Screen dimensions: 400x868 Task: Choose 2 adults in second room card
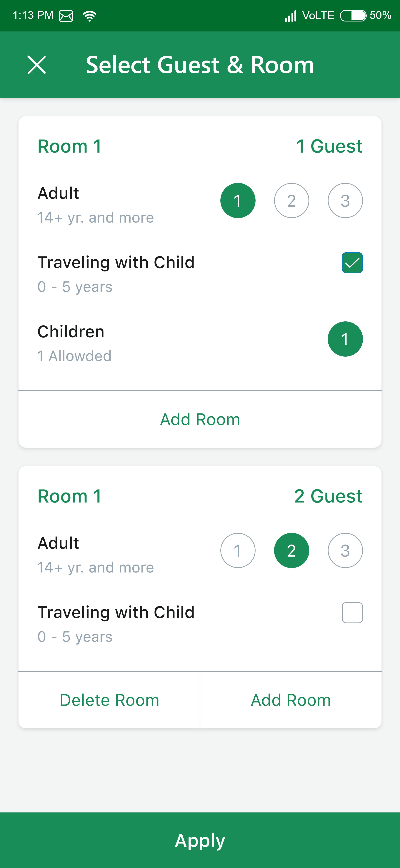[x=291, y=550]
